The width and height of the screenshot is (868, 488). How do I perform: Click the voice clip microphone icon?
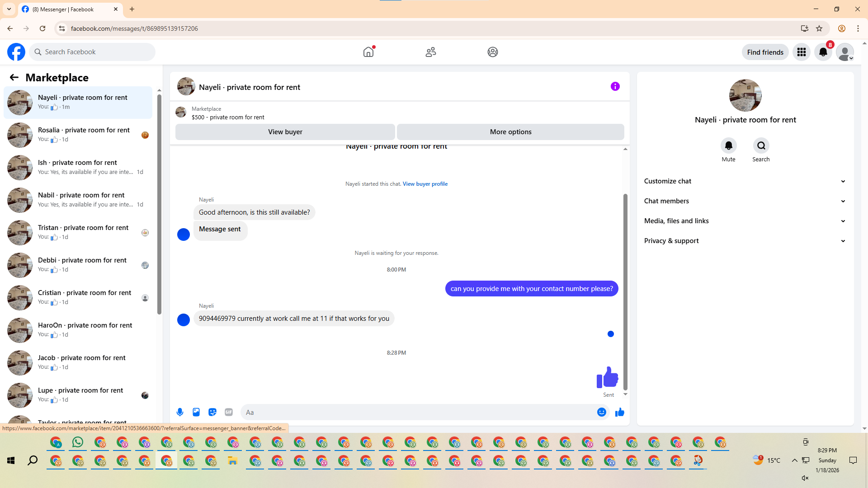(180, 412)
